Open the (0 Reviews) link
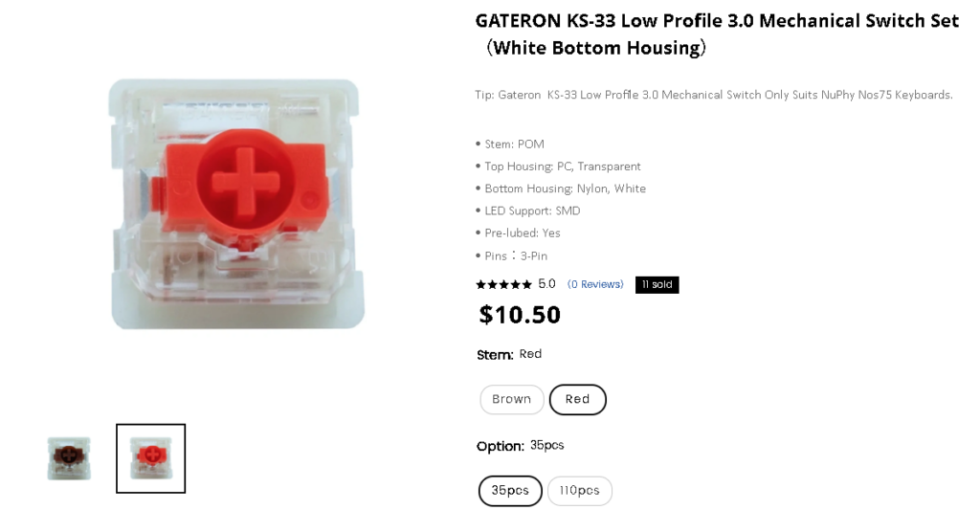980x510 pixels. pyautogui.click(x=595, y=284)
